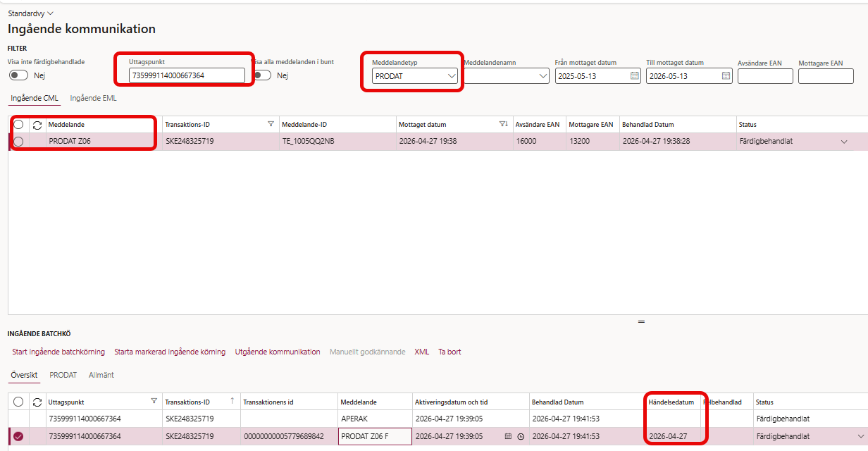
Task: Click the XML action link
Action: 421,352
